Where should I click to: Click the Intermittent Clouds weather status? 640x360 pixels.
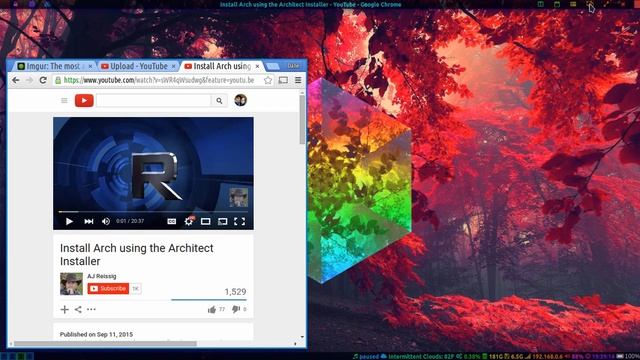[x=418, y=356]
